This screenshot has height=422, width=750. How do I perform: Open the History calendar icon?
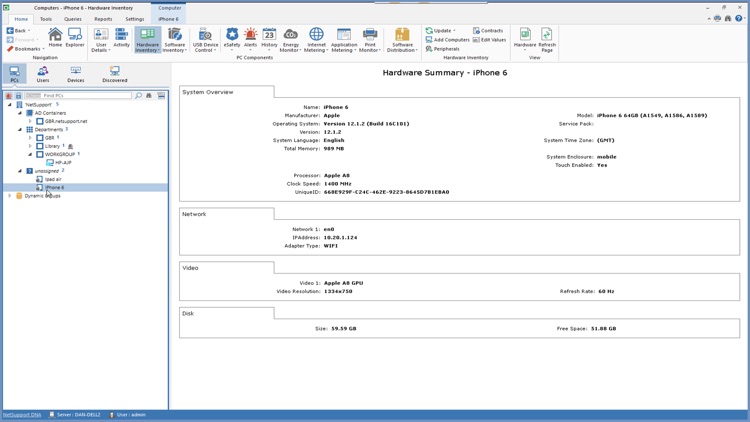pos(269,38)
